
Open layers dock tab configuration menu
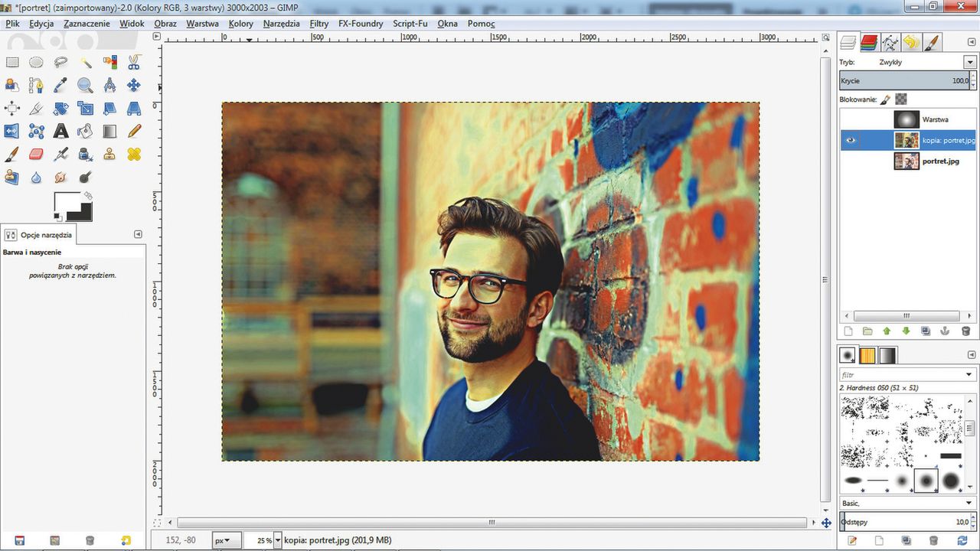pos(970,42)
